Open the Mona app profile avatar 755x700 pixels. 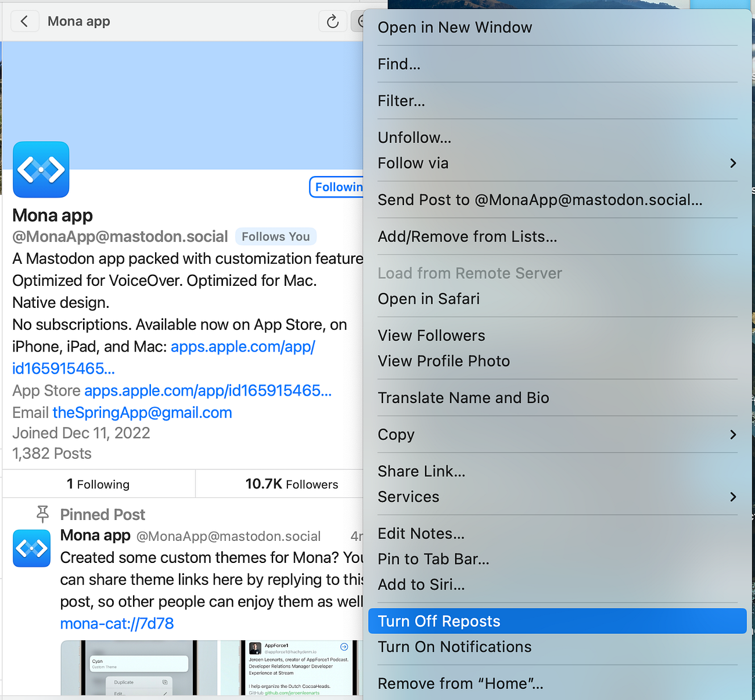41,170
